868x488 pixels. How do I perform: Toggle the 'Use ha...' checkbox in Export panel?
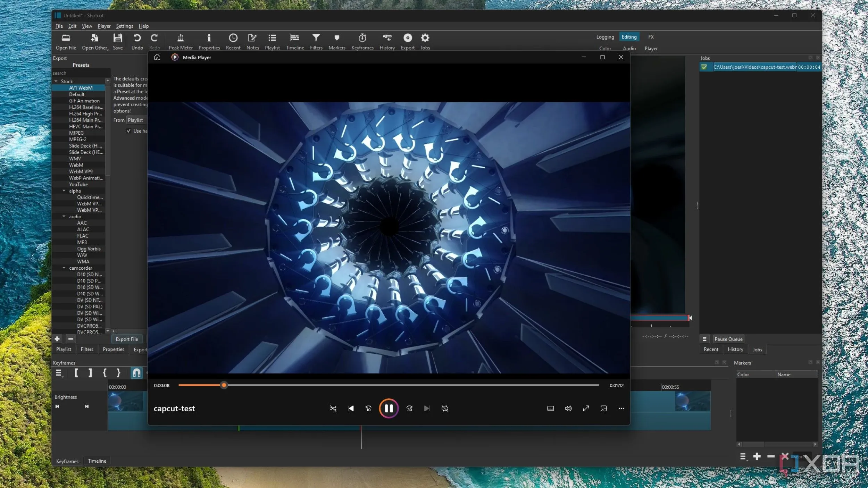pyautogui.click(x=129, y=131)
